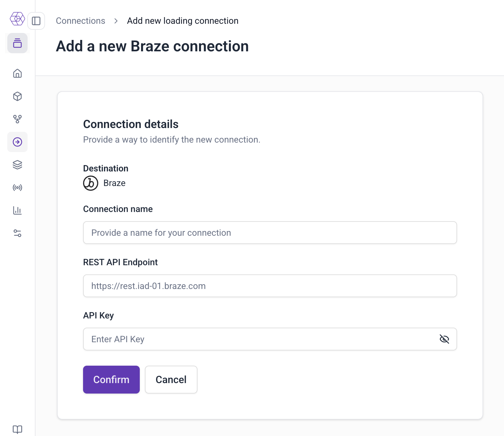Open the stacked cards sidebar icon
This screenshot has height=436, width=504.
click(17, 43)
